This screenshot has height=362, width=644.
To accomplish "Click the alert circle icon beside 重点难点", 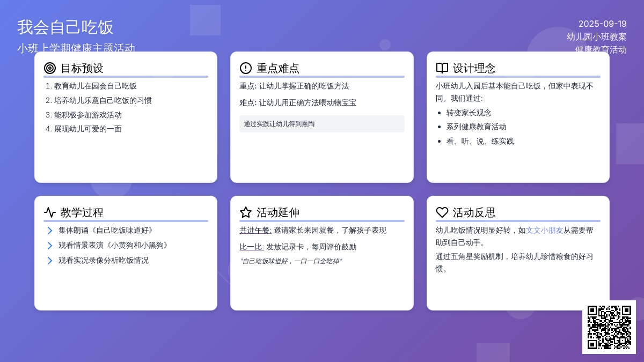I will point(246,68).
